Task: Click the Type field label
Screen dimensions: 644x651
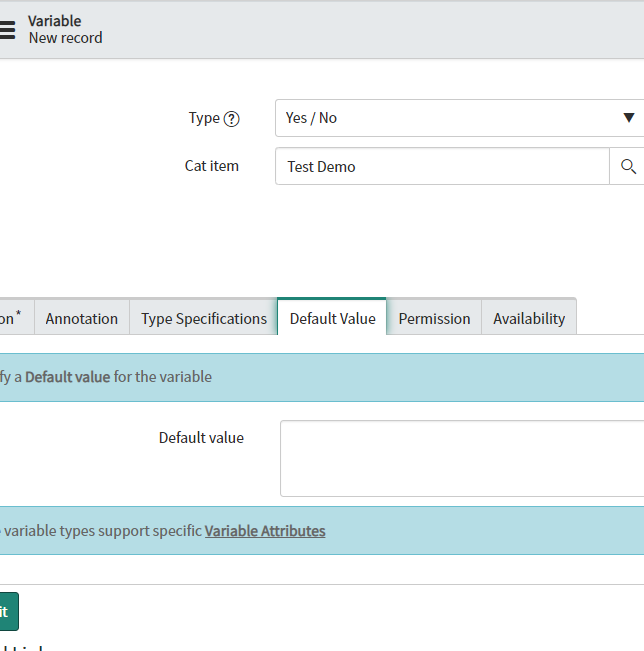Action: (x=204, y=118)
